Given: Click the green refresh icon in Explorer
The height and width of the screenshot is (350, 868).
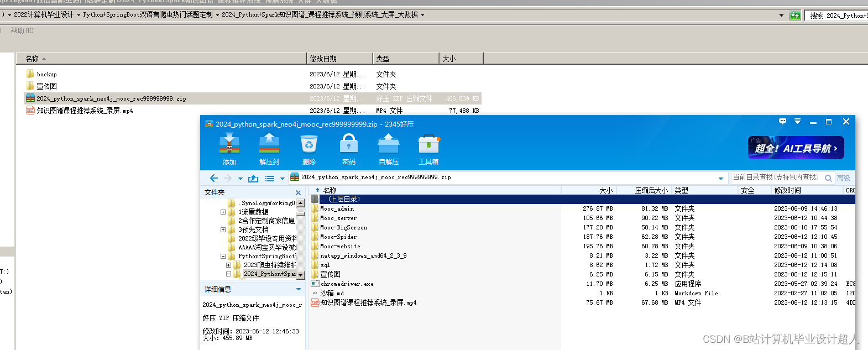Looking at the screenshot, I should point(795,15).
